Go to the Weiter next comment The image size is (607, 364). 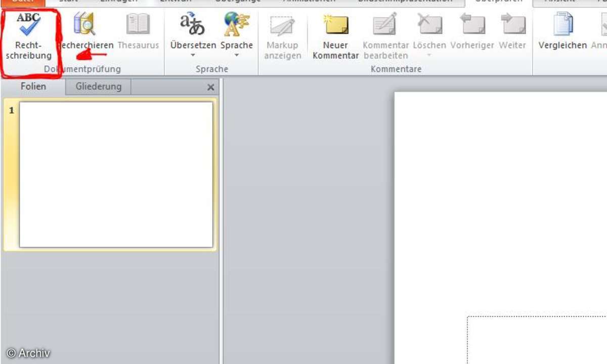[x=512, y=31]
